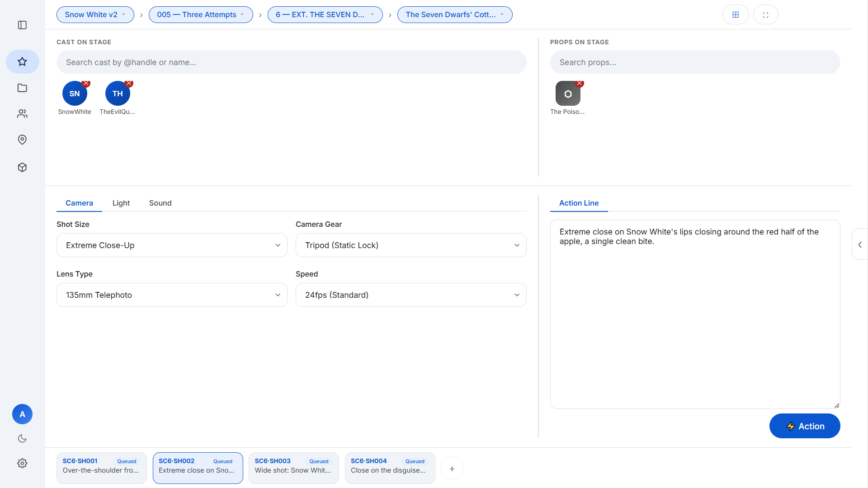Remove SnowWhite from cast on stage
868x488 pixels.
pos(86,83)
